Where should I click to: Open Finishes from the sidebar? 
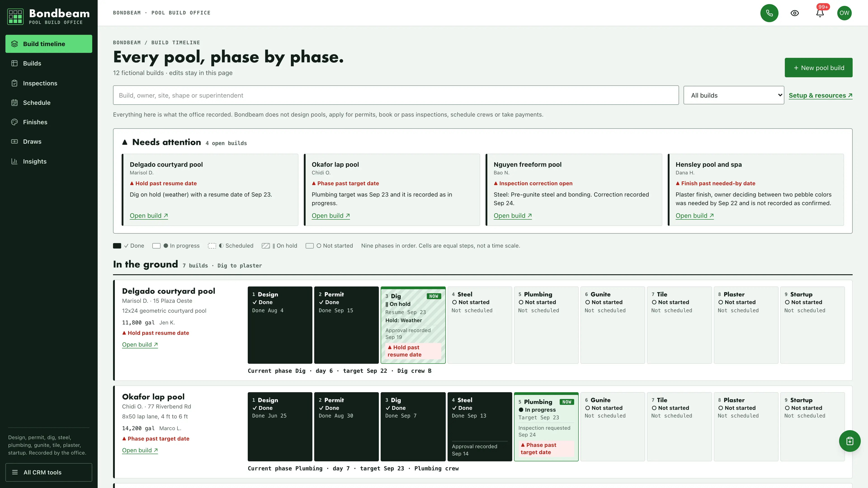click(49, 122)
